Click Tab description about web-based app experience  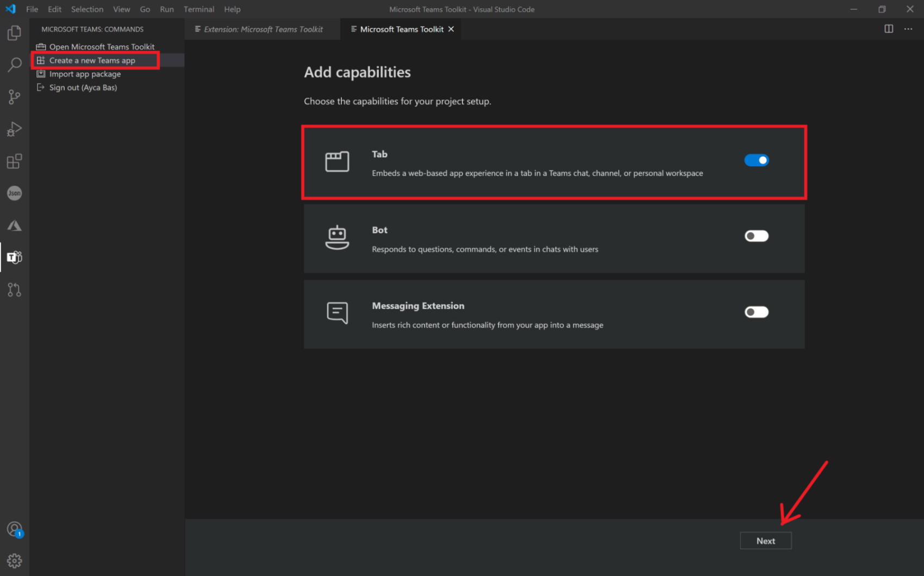coord(537,173)
